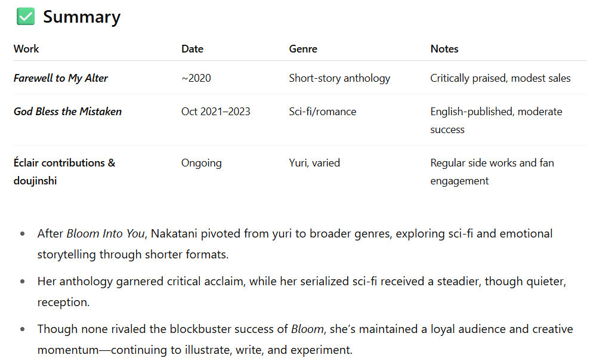Click the Farewell to My Alter title

coord(61,78)
